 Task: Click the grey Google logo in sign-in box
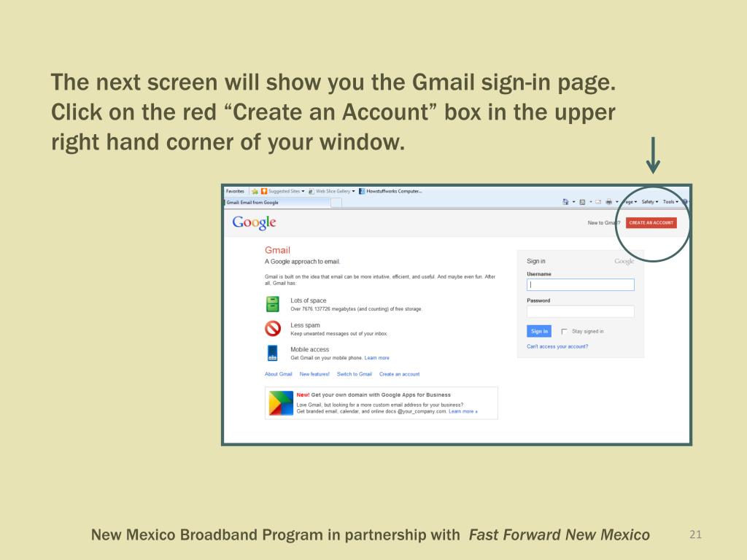point(624,262)
